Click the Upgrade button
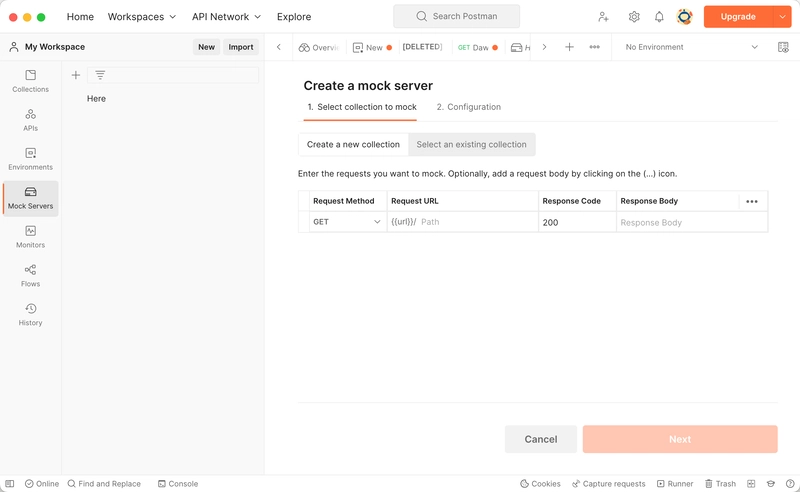Image resolution: width=800 pixels, height=492 pixels. click(738, 17)
